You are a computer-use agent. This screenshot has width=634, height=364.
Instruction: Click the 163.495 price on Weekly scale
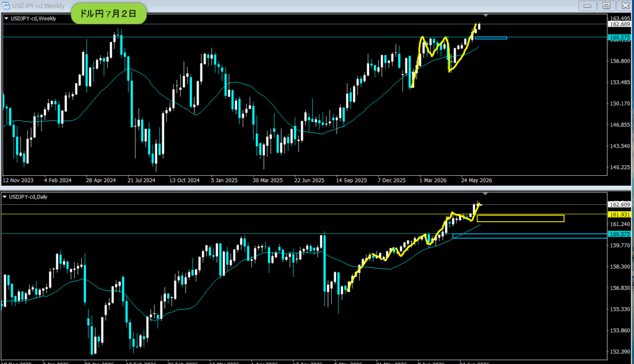pyautogui.click(x=619, y=19)
